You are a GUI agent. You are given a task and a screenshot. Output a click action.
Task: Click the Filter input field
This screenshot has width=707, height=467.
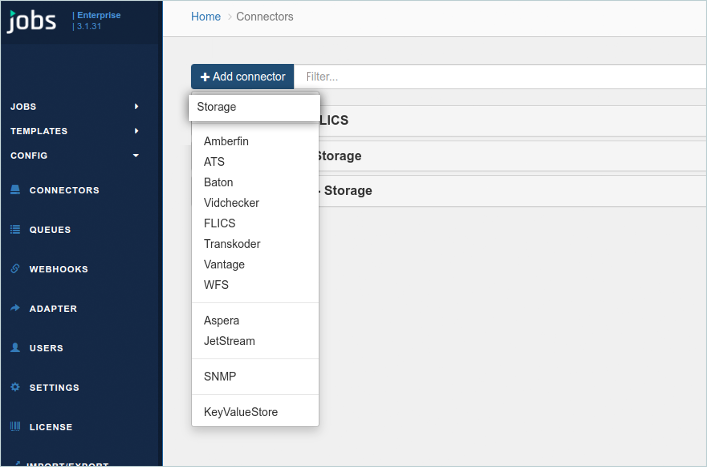tap(500, 77)
